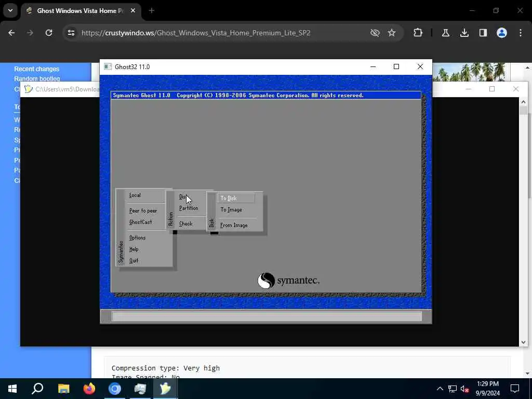The image size is (532, 399).
Task: Switch to the Ghost32 taskbar icon
Action: coord(166,389)
